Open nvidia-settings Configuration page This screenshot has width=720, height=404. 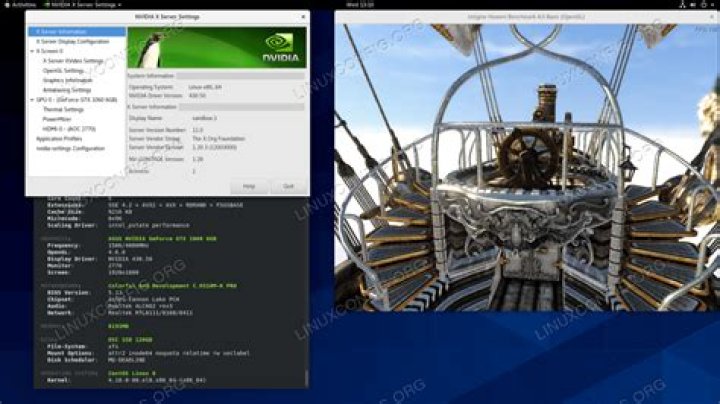[x=71, y=148]
